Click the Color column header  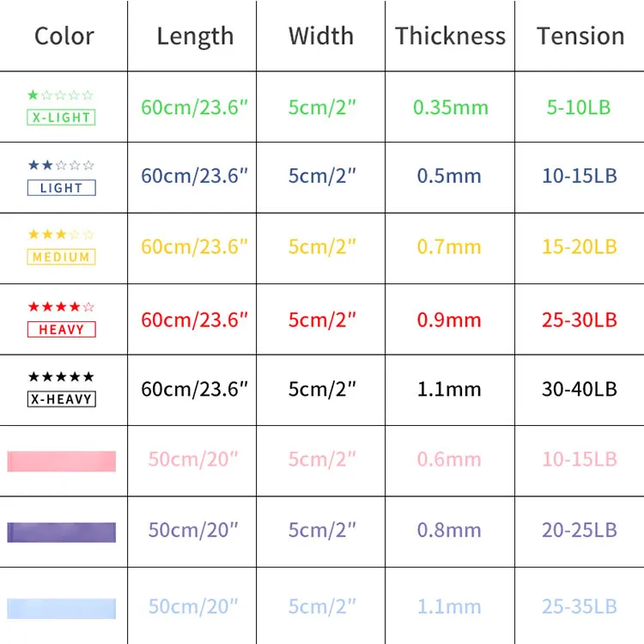pos(64,36)
